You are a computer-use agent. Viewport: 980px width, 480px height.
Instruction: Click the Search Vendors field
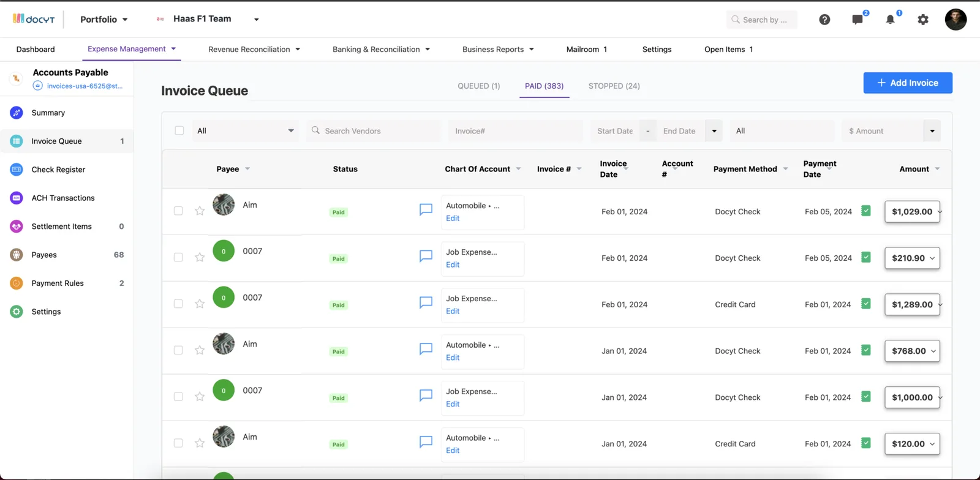pos(374,131)
